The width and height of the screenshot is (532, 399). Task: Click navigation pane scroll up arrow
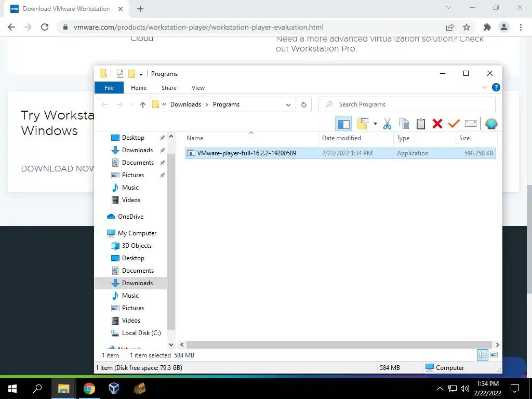(171, 137)
